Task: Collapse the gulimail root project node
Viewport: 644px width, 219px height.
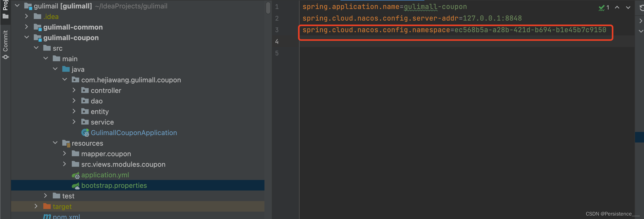Action: point(17,6)
